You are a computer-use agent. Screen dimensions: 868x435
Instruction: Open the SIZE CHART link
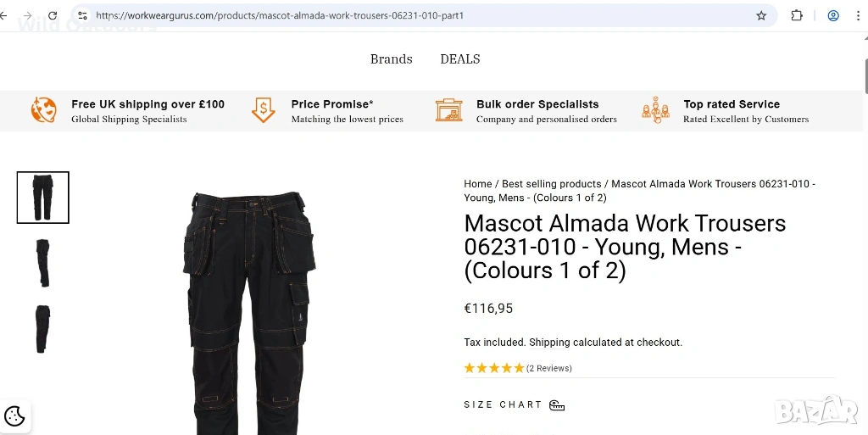(503, 405)
